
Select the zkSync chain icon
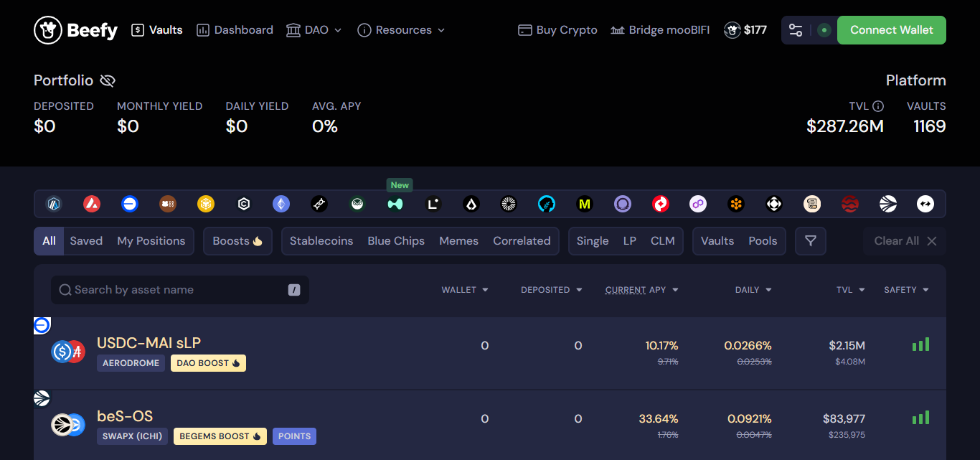coord(925,205)
